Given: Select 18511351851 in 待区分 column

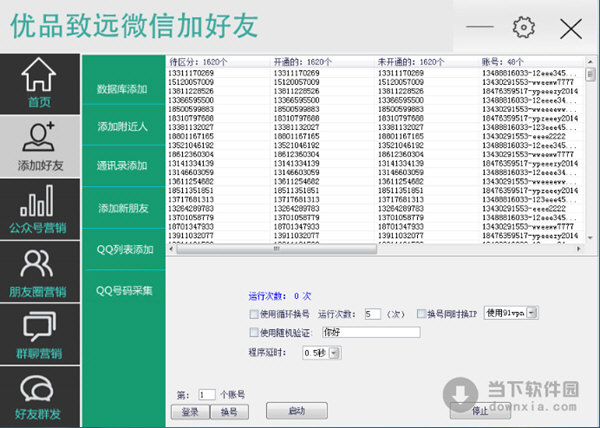Looking at the screenshot, I should click(191, 190).
